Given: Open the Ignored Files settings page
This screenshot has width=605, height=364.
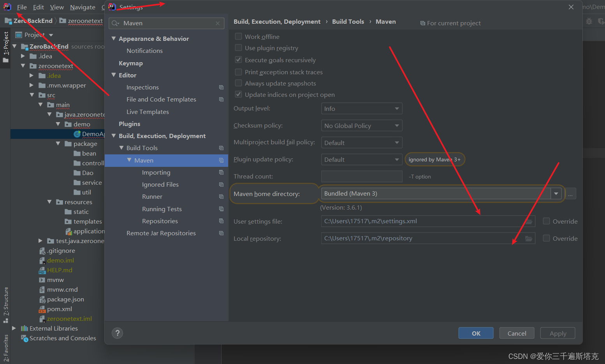Looking at the screenshot, I should 160,185.
